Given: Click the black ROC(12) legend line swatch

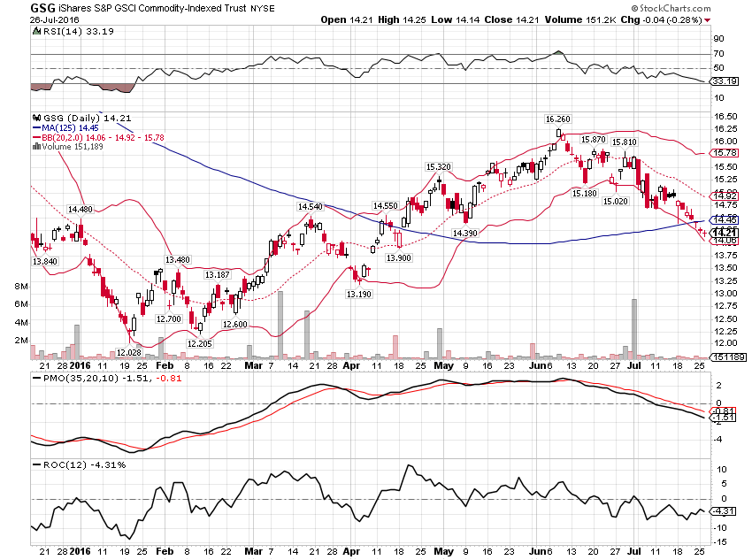Looking at the screenshot, I should click(x=36, y=464).
